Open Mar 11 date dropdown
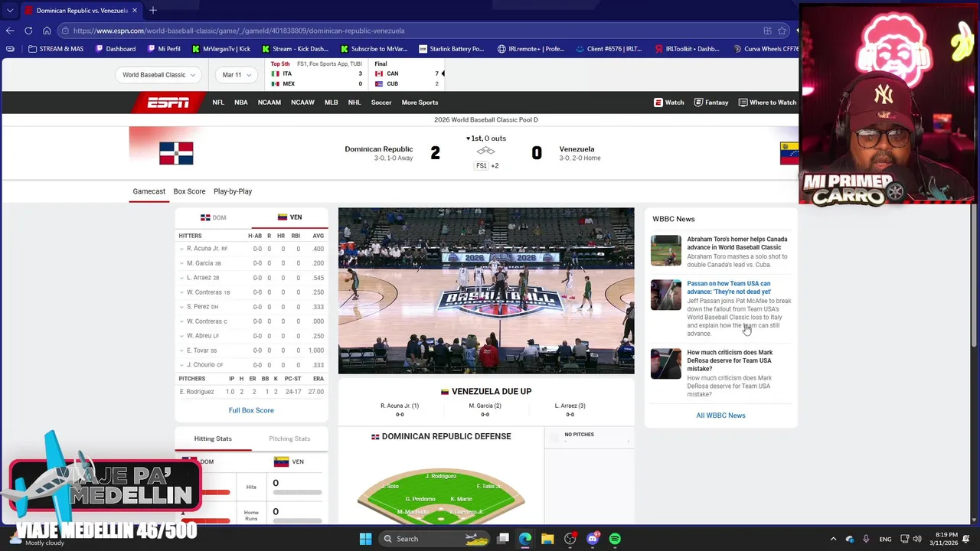 237,75
